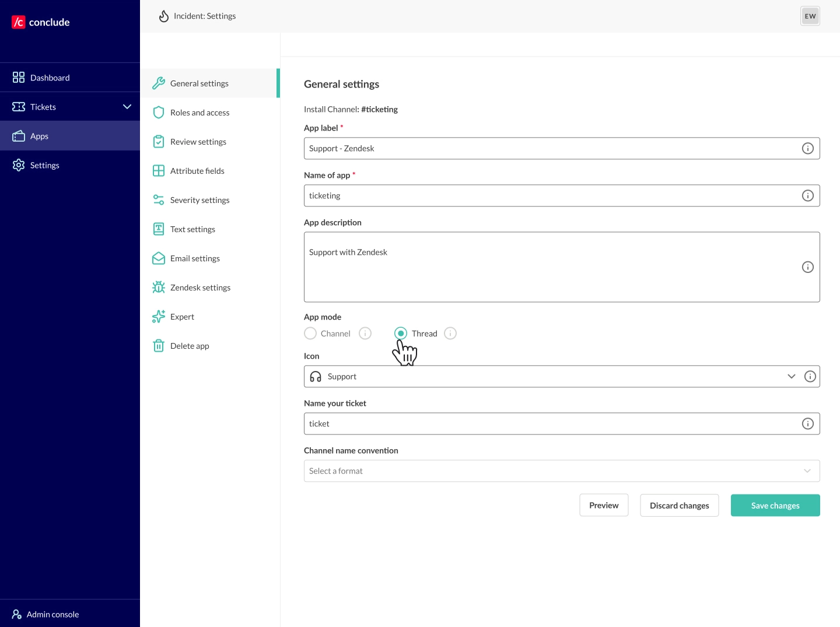Select the Thread app mode radio button
Image resolution: width=840 pixels, height=627 pixels.
(401, 333)
